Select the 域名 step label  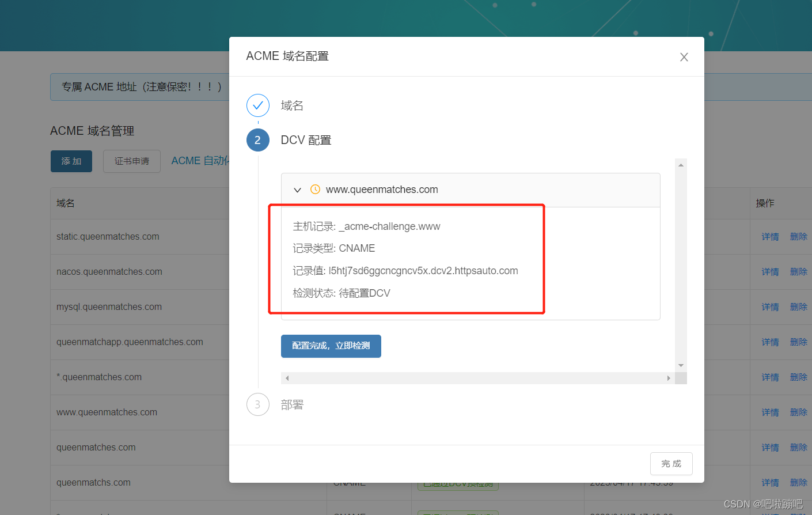(292, 105)
